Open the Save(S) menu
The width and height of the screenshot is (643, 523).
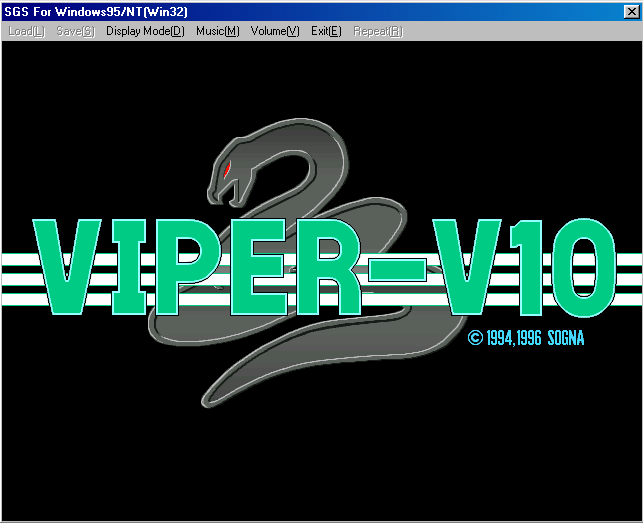(75, 31)
